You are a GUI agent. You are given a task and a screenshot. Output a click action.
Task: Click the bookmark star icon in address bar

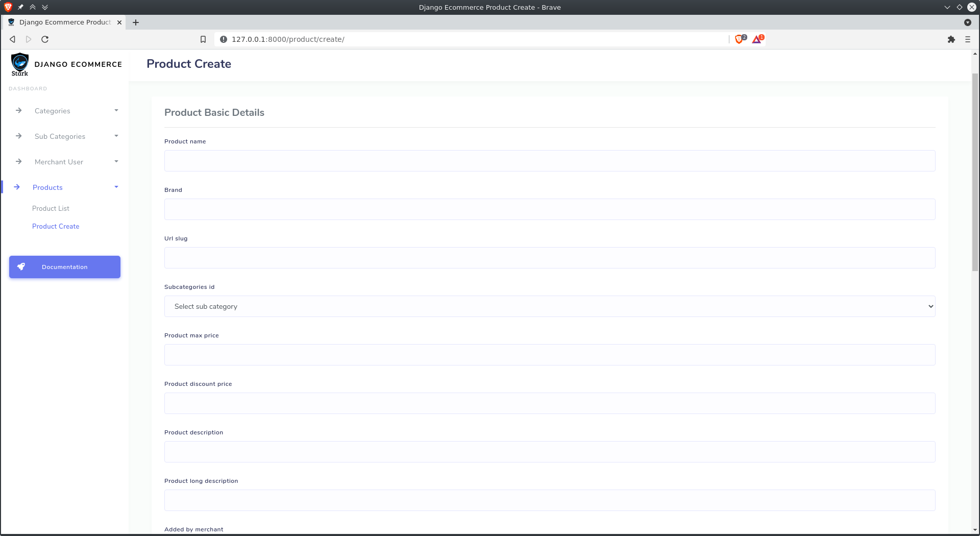click(203, 39)
